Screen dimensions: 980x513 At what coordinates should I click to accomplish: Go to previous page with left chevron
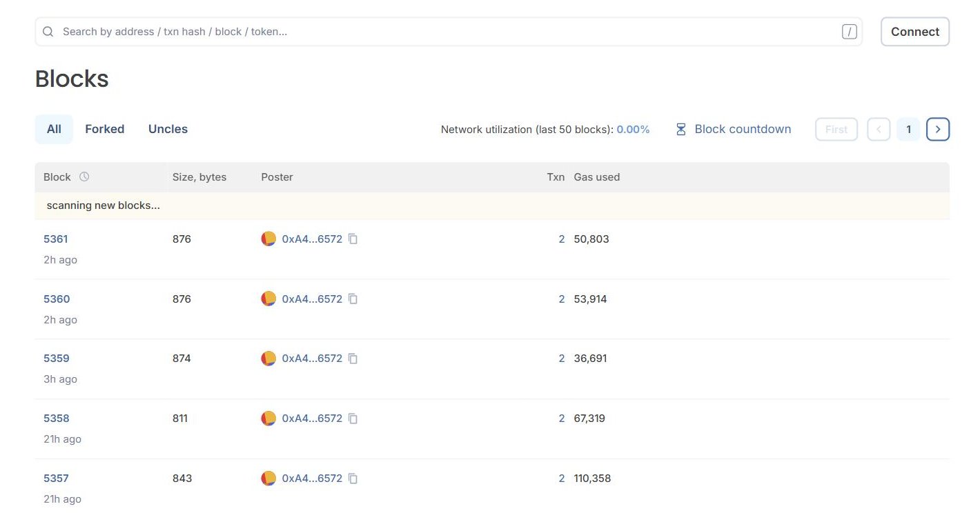pyautogui.click(x=879, y=129)
